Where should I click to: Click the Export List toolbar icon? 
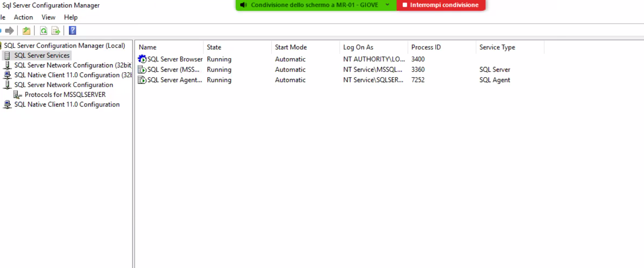click(56, 31)
